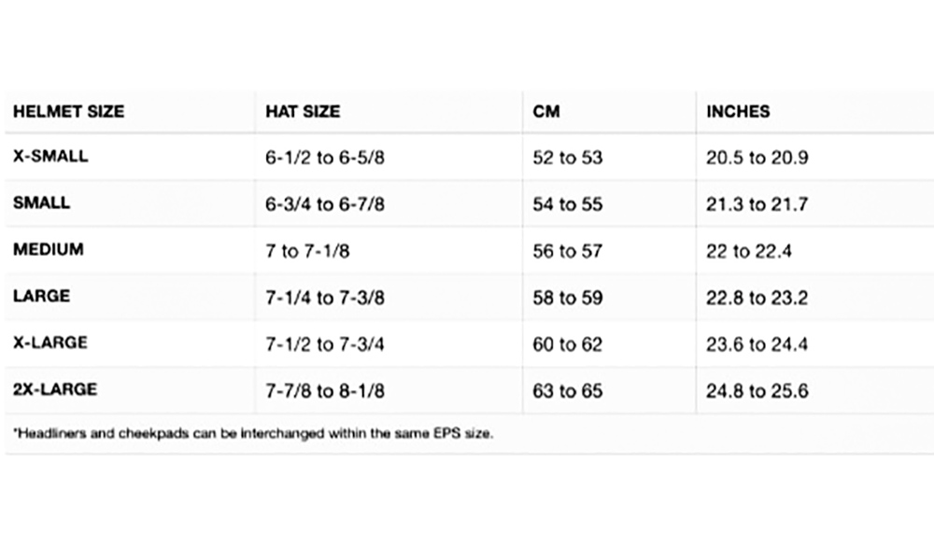Click the 58 to 59 cm cell

(x=568, y=298)
